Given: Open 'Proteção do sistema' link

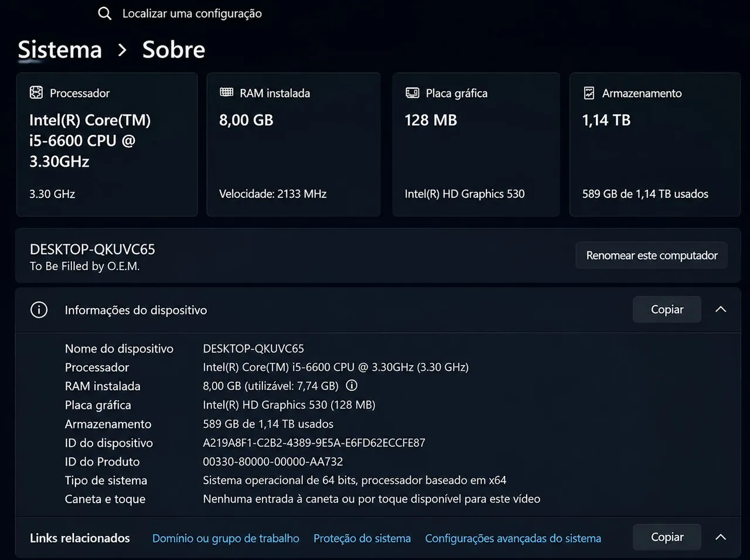Looking at the screenshot, I should click(x=362, y=538).
